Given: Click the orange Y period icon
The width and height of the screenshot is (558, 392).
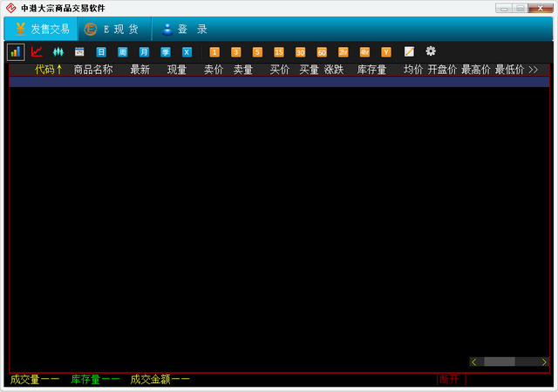Looking at the screenshot, I should [386, 52].
